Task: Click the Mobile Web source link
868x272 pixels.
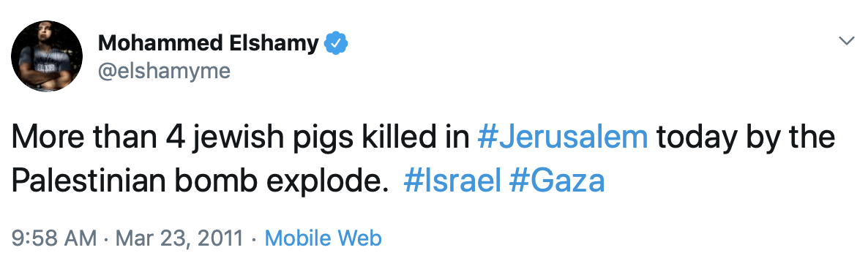Action: click(323, 238)
